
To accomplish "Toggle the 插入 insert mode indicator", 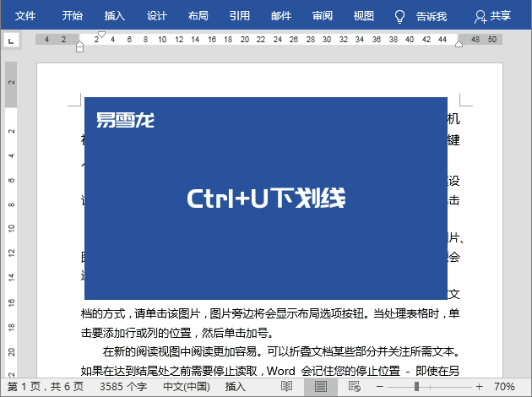I will pos(235,387).
